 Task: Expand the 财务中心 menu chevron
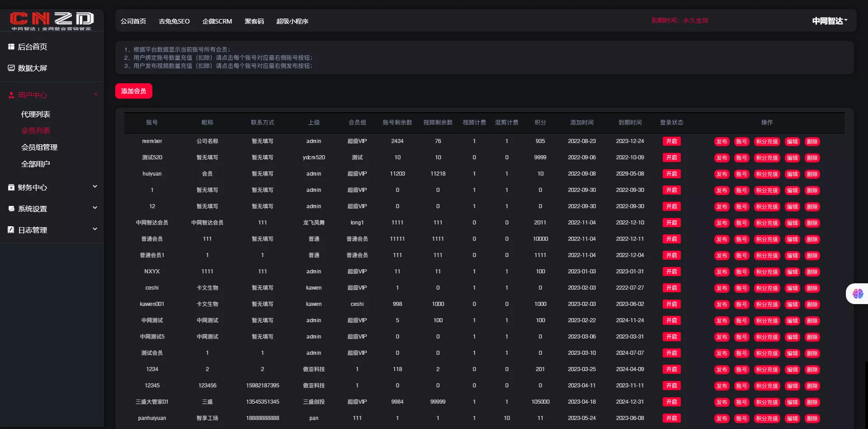[x=95, y=186]
